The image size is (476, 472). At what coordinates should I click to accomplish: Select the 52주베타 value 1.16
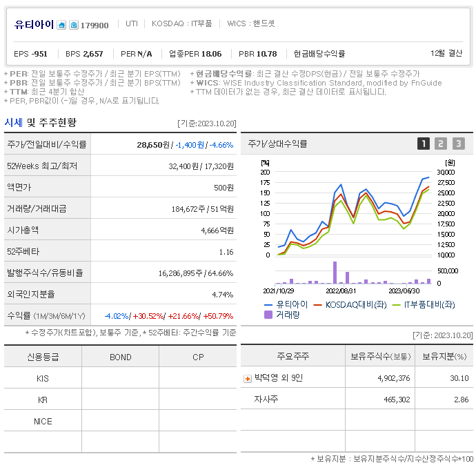tap(226, 252)
